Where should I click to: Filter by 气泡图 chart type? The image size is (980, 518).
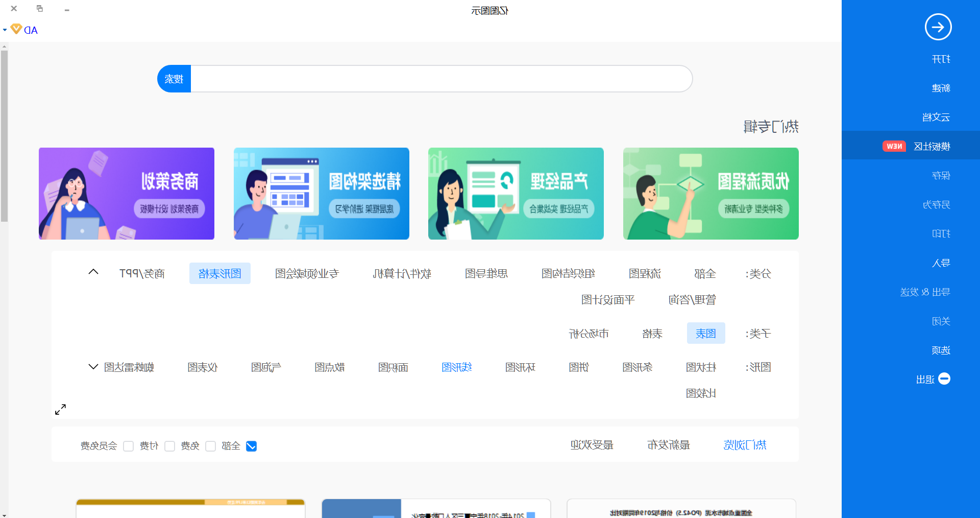(266, 367)
